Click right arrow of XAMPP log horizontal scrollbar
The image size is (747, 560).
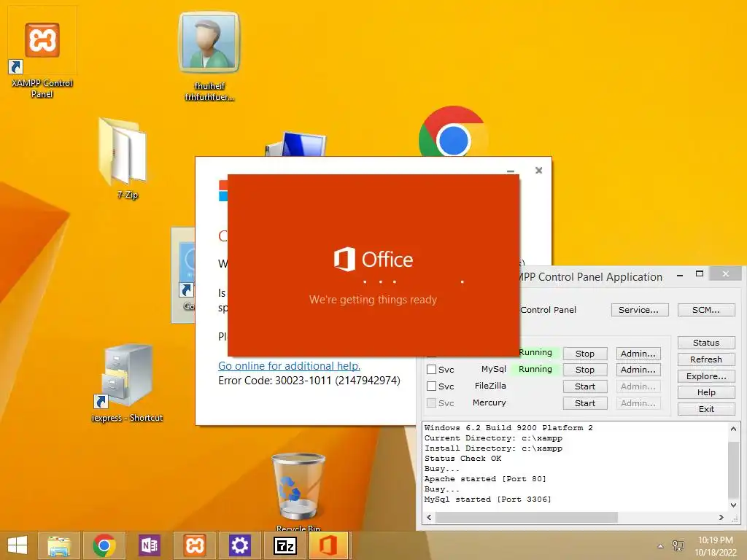click(x=721, y=517)
